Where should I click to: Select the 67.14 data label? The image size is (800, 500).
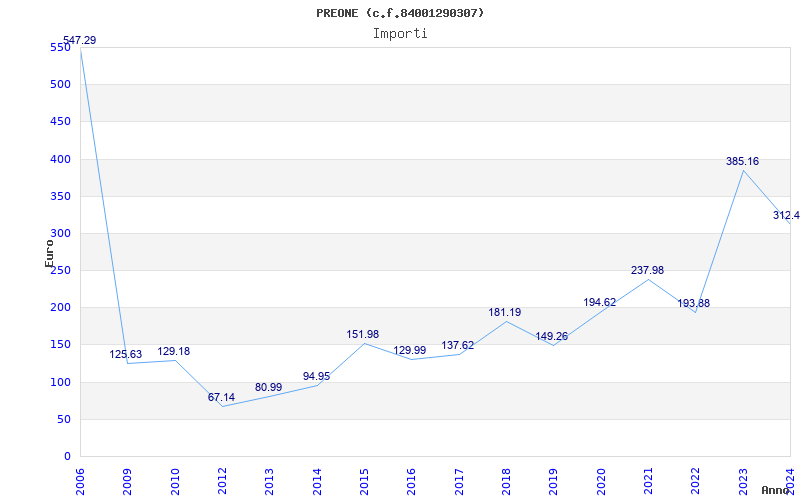[221, 397]
